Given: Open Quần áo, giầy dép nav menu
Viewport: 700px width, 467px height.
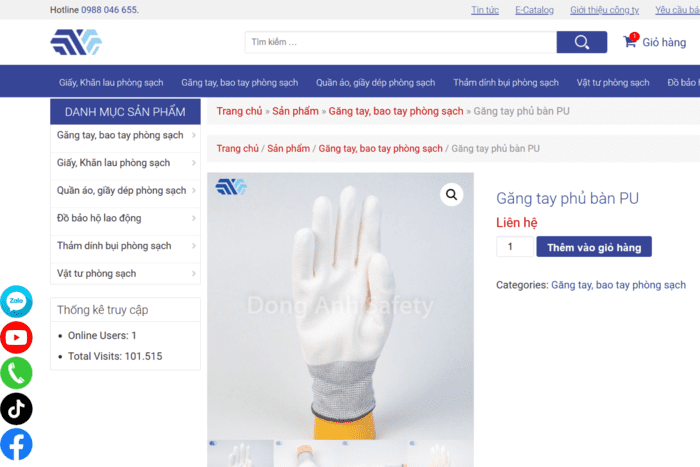Looking at the screenshot, I should coord(375,83).
